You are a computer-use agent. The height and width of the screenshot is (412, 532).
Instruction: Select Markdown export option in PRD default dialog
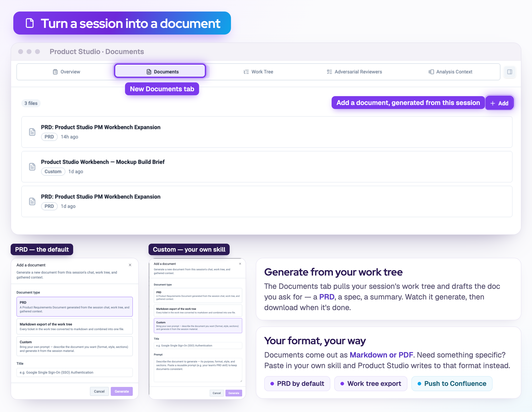pyautogui.click(x=74, y=326)
